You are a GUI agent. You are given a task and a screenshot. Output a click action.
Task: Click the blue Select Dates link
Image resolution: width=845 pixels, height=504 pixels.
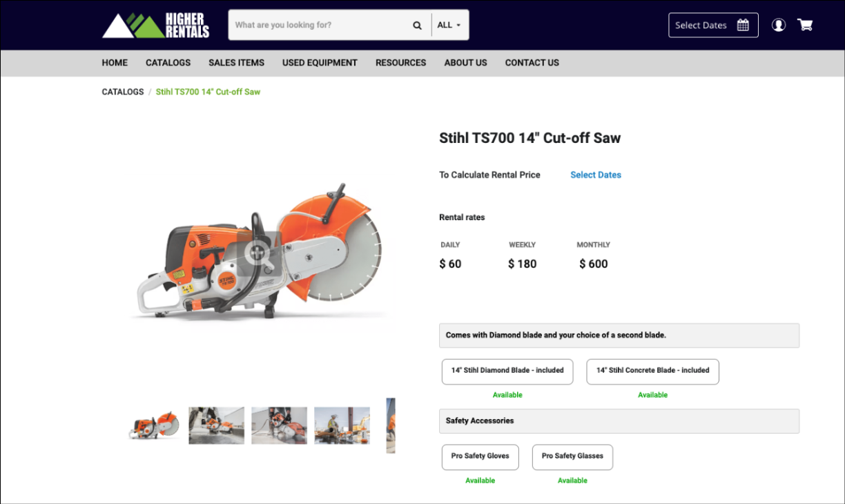(x=596, y=175)
